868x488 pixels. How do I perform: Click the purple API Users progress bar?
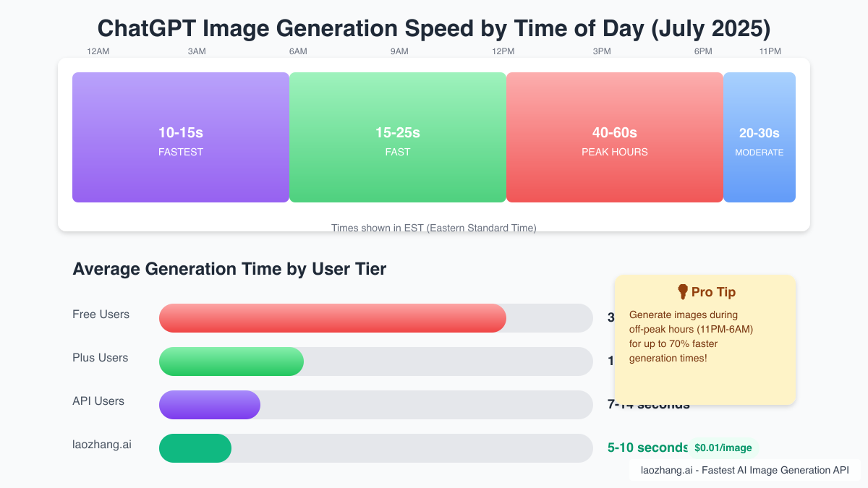[x=210, y=405]
